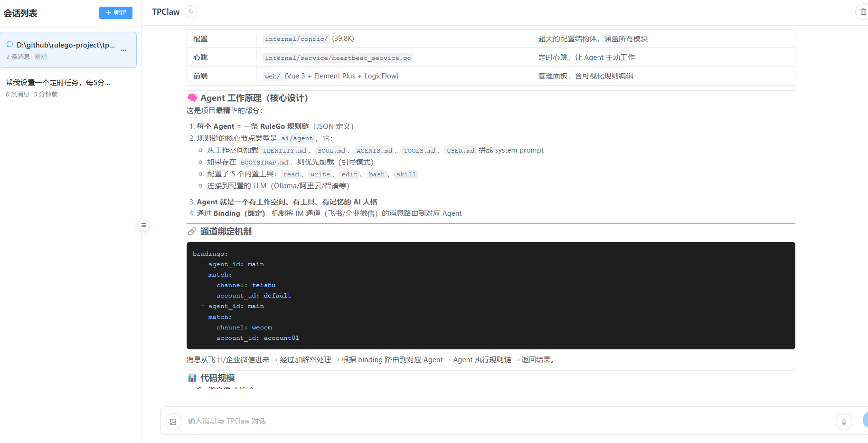Click the 'channel: wecom' code line
Viewport: 868px width, 443px height.
click(x=244, y=327)
